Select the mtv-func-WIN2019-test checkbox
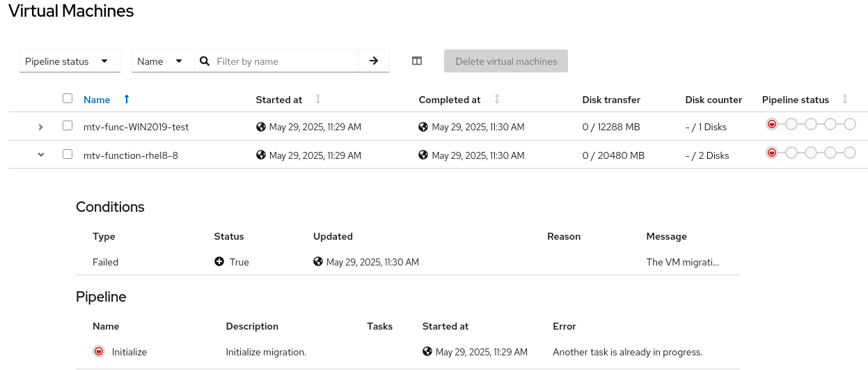The image size is (868, 370). click(x=68, y=126)
